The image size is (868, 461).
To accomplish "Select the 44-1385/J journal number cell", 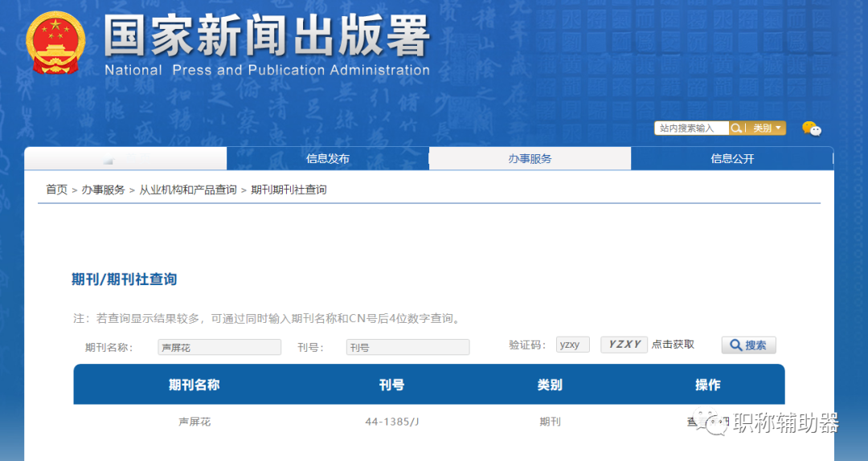I will 392,422.
